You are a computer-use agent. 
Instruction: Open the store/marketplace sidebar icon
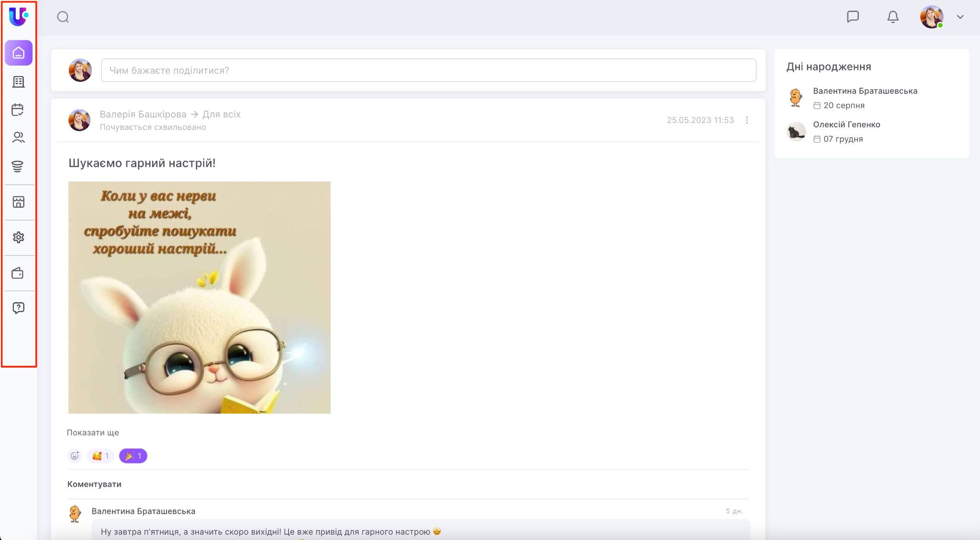point(18,202)
